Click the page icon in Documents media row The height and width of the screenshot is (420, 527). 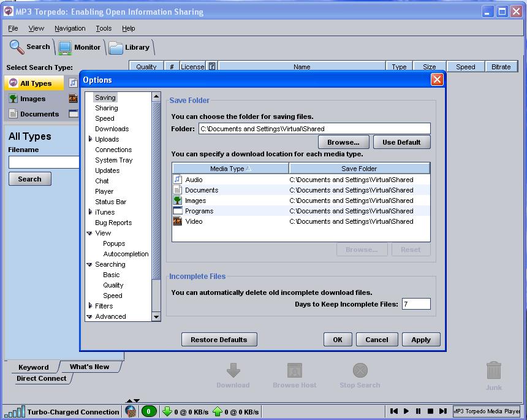[x=178, y=189]
